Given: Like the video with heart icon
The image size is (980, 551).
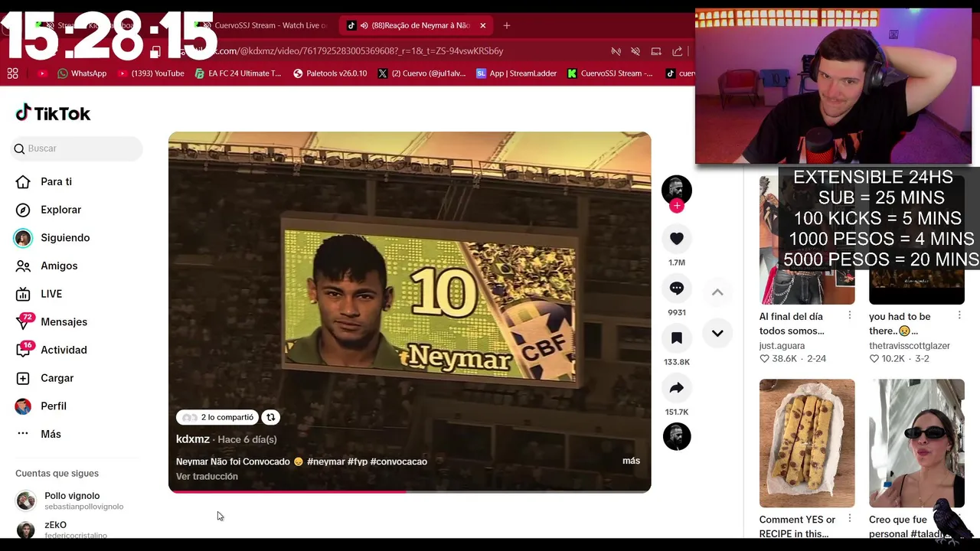Looking at the screenshot, I should pos(676,239).
